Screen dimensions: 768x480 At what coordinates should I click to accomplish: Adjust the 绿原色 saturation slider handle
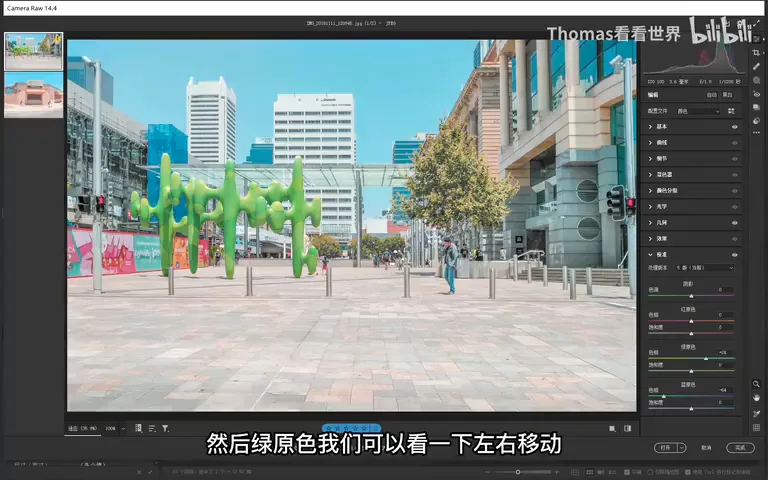[691, 371]
